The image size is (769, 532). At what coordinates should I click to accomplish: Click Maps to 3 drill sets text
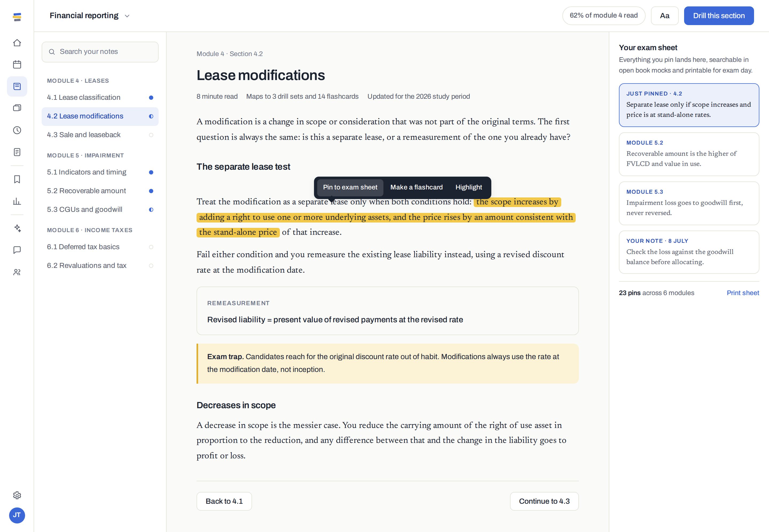(x=302, y=96)
